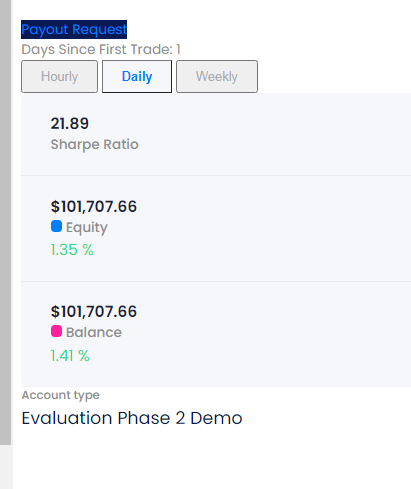
Task: Click the 21.89 Sharpe Ratio value
Action: tap(70, 124)
